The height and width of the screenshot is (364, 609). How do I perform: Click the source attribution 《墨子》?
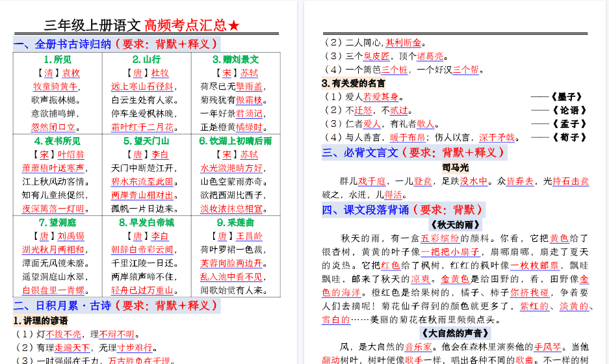[569, 97]
